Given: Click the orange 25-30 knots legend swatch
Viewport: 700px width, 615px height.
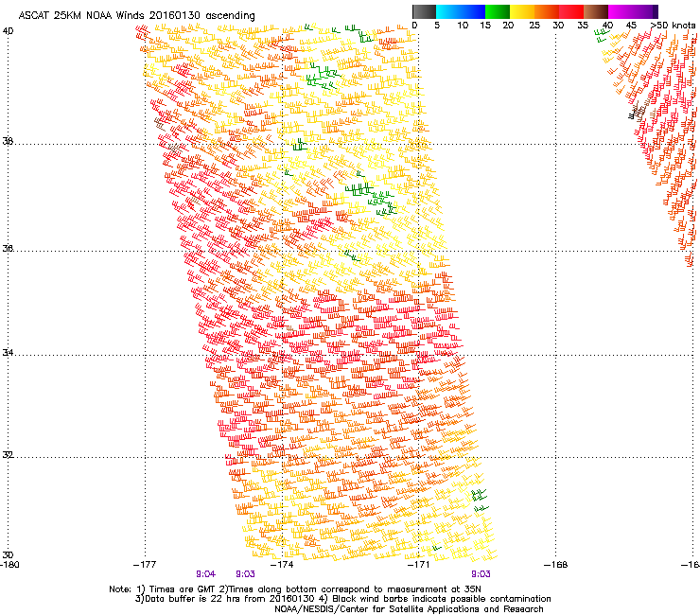Looking at the screenshot, I should [547, 11].
